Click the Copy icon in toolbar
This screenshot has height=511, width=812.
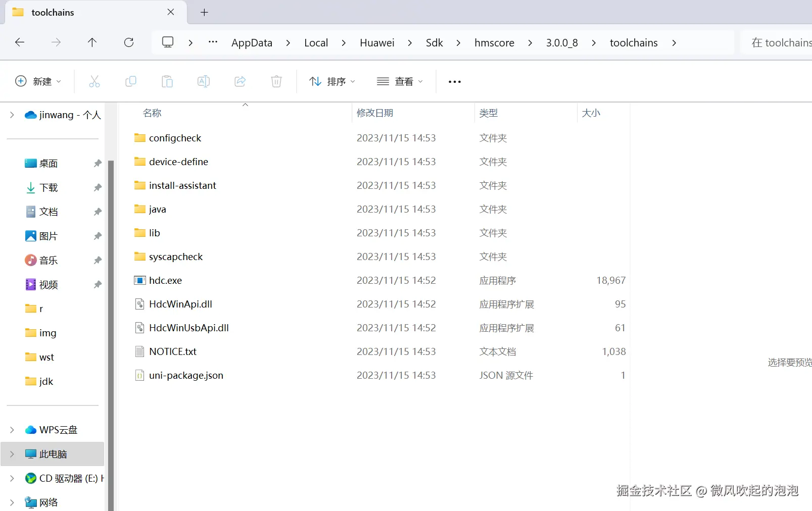[x=131, y=81]
